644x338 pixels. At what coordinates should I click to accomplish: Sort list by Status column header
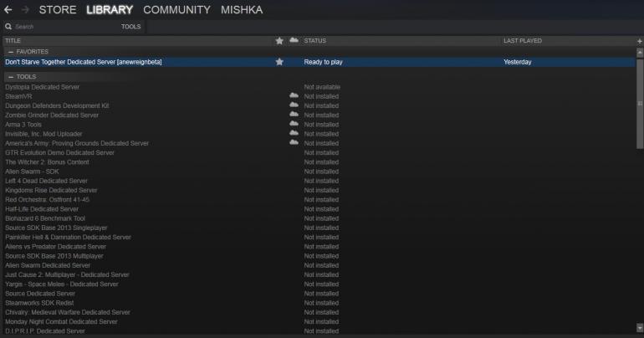[314, 40]
